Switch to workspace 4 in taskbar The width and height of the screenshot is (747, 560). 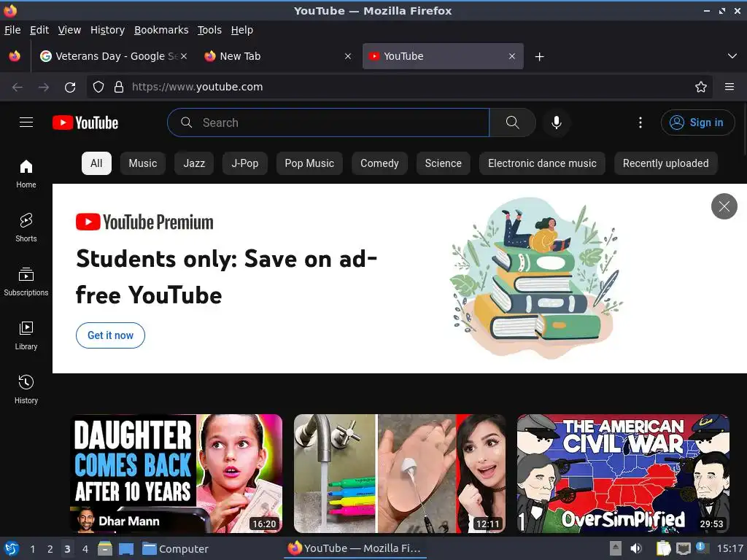click(85, 549)
